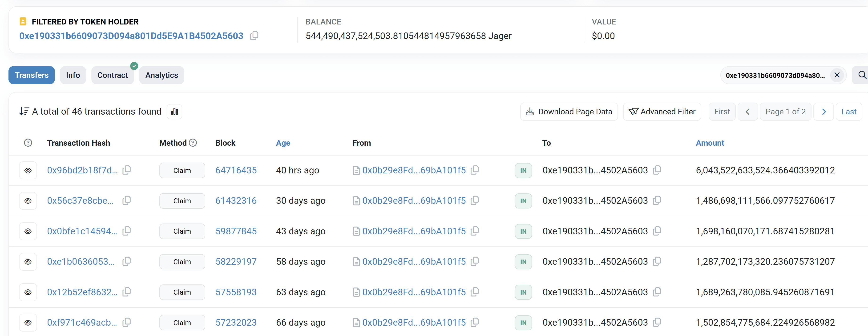Copy the token holder address at top
The height and width of the screenshot is (336, 868).
click(254, 36)
